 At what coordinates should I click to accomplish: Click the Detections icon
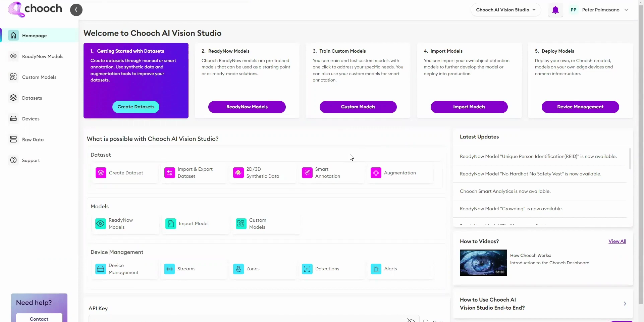point(307,269)
